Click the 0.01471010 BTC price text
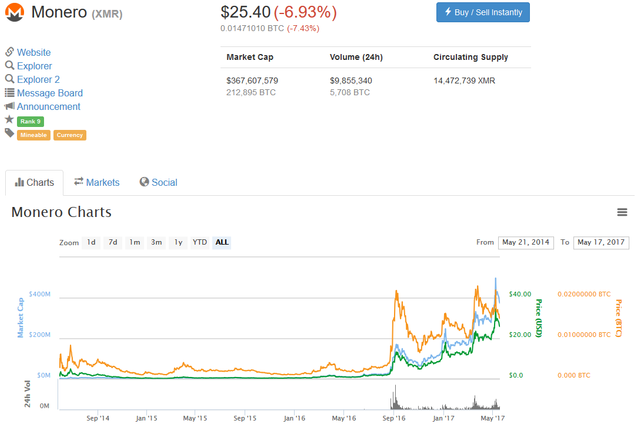 click(x=252, y=28)
